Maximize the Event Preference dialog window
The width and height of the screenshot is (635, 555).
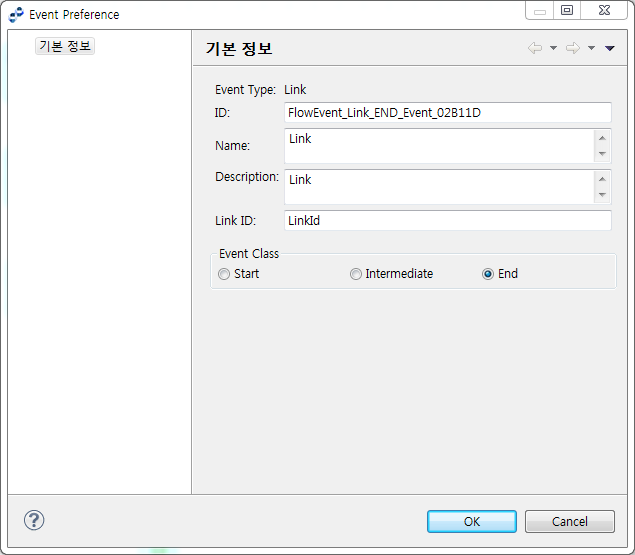click(x=566, y=11)
